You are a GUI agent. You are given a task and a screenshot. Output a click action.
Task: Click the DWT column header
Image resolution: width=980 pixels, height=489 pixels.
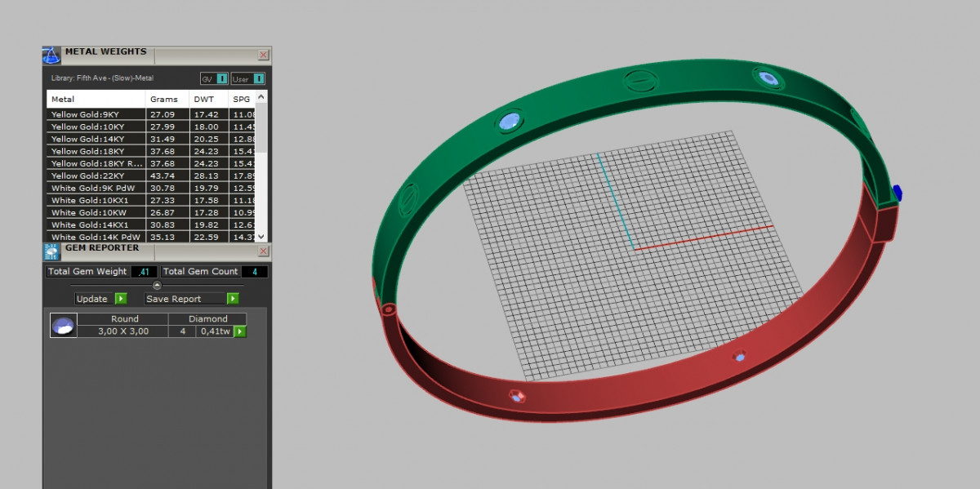point(209,99)
